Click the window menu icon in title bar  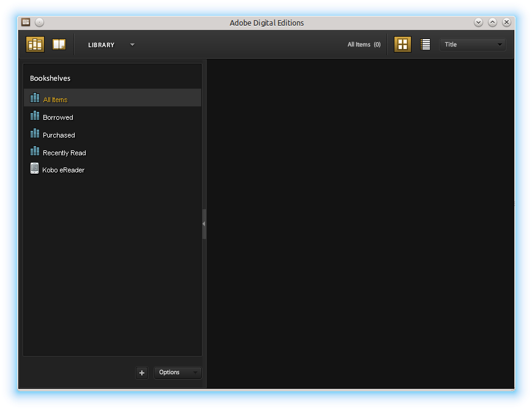click(26, 23)
